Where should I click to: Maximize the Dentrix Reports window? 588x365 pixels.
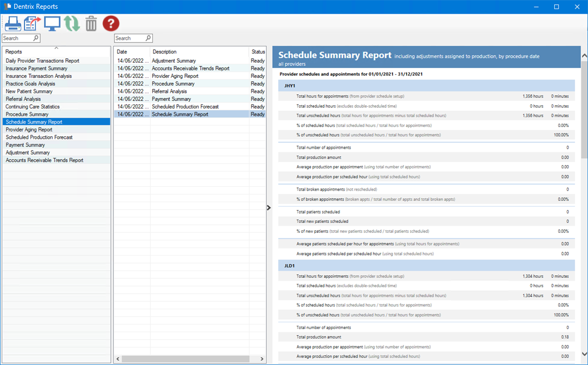click(x=556, y=7)
